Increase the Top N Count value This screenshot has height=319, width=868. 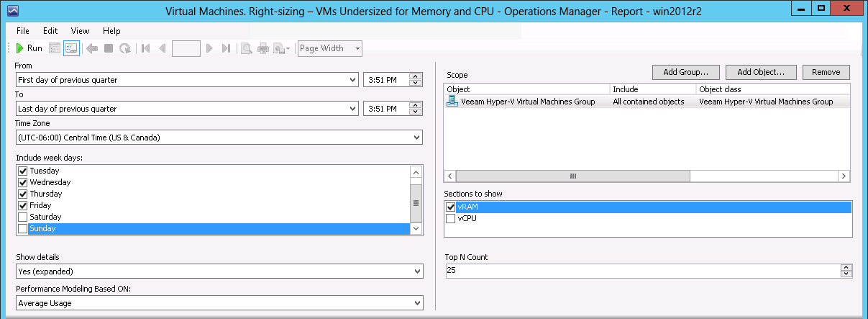tap(846, 267)
